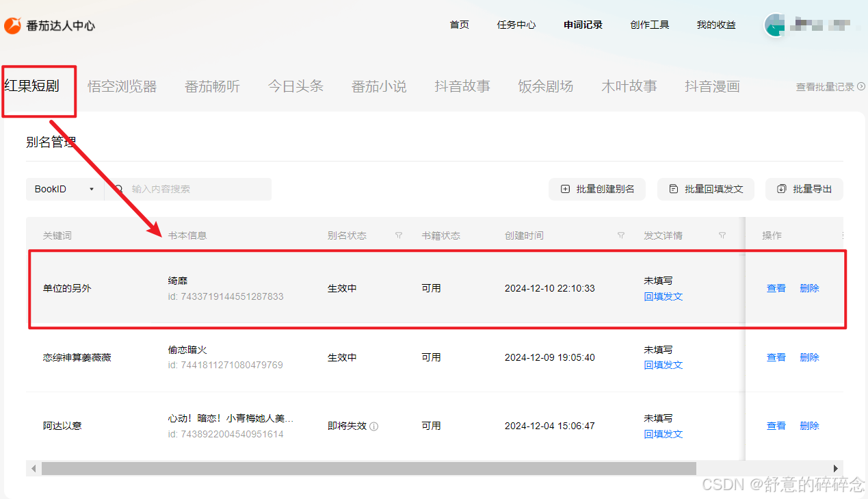Open 我的收益 in top navigation

pyautogui.click(x=716, y=25)
